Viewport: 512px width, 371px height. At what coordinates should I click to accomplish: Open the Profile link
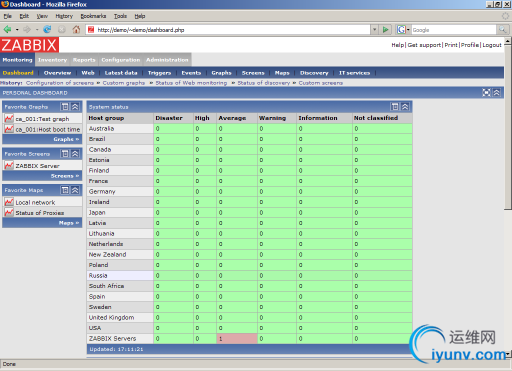pyautogui.click(x=470, y=45)
